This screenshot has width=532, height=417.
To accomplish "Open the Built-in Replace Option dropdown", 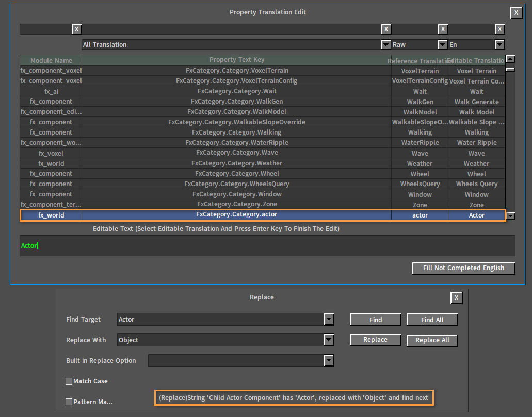I will (329, 360).
